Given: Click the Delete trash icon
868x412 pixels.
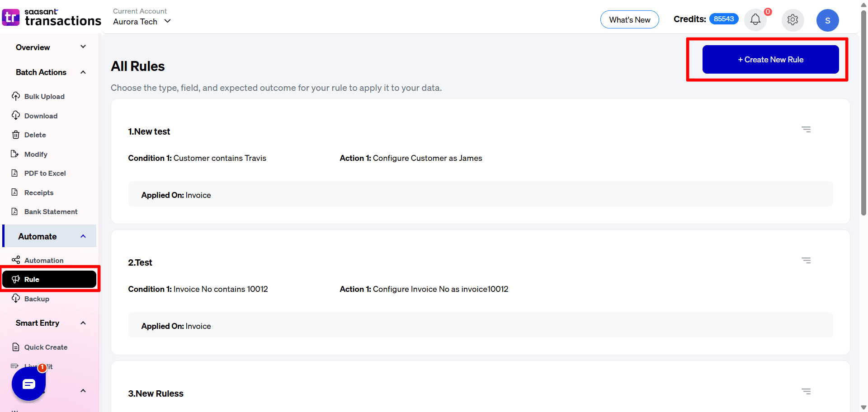Looking at the screenshot, I should [16, 135].
